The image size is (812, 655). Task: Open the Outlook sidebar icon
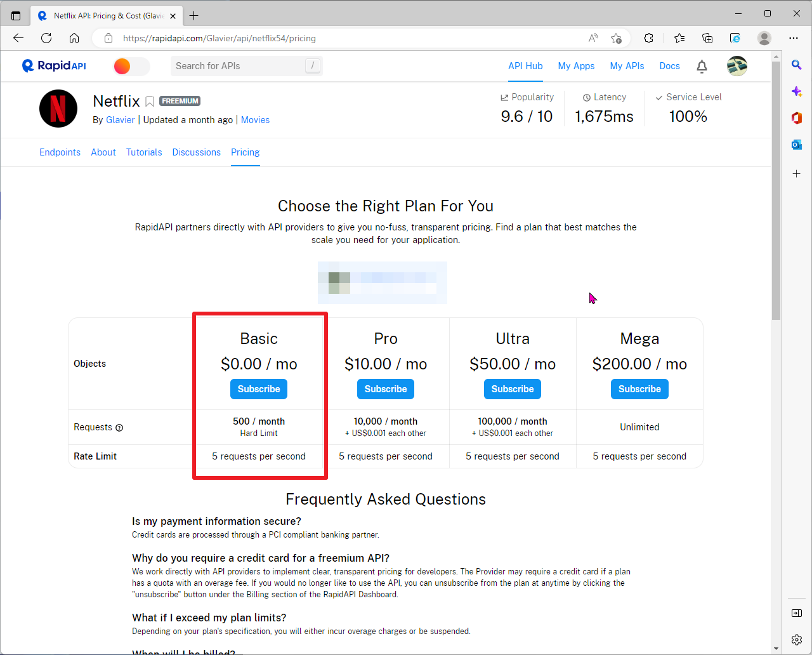click(x=797, y=145)
